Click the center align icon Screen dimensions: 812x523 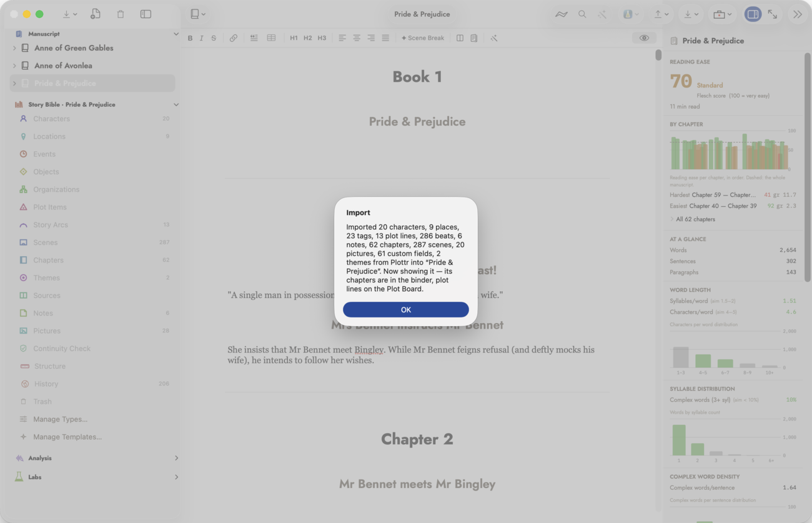click(357, 38)
